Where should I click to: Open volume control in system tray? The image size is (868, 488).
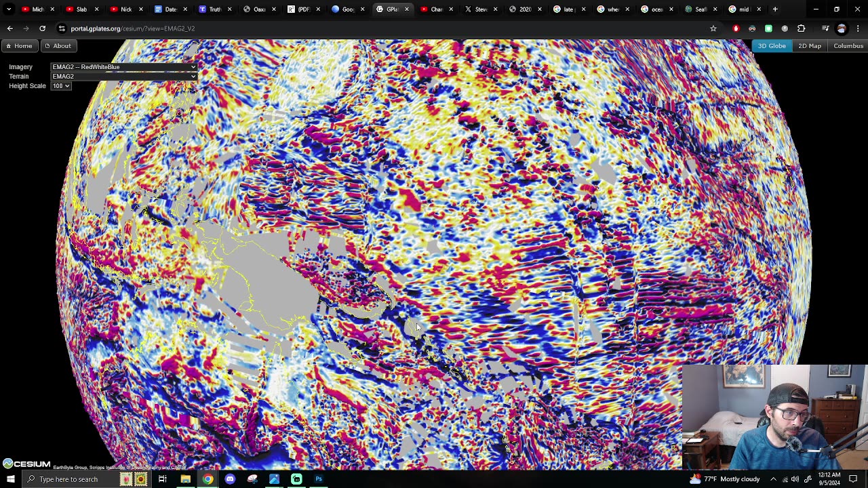point(795,479)
